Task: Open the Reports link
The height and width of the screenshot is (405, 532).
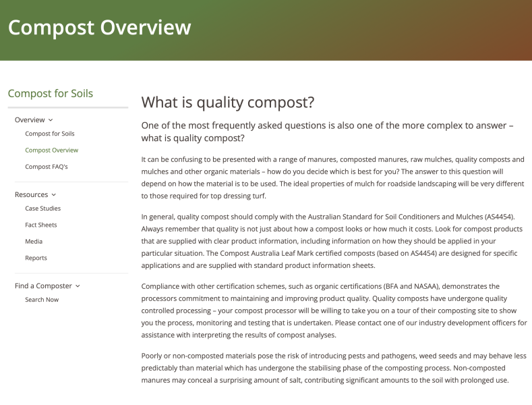Action: [36, 258]
